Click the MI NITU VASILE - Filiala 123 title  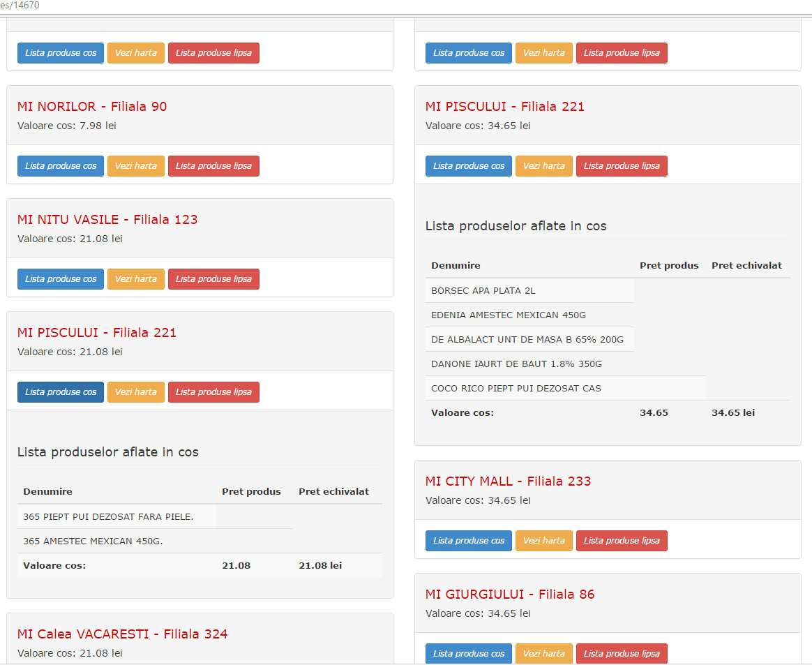tap(107, 219)
